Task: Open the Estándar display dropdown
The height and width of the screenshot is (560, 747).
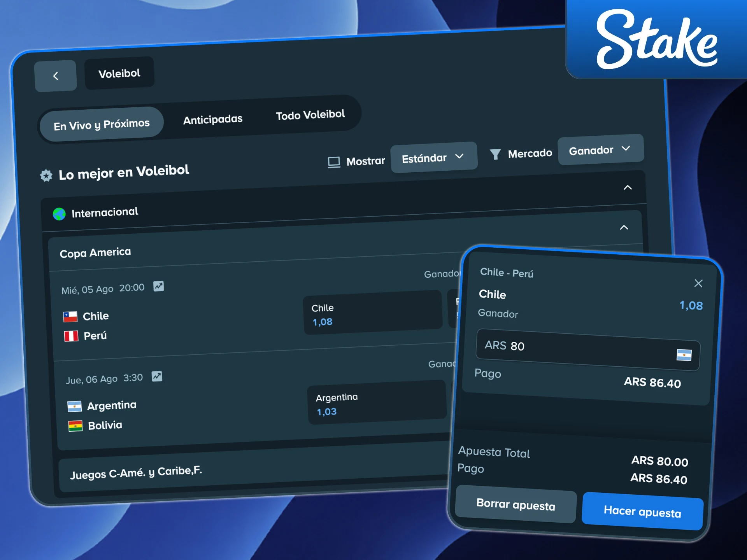Action: pyautogui.click(x=434, y=157)
